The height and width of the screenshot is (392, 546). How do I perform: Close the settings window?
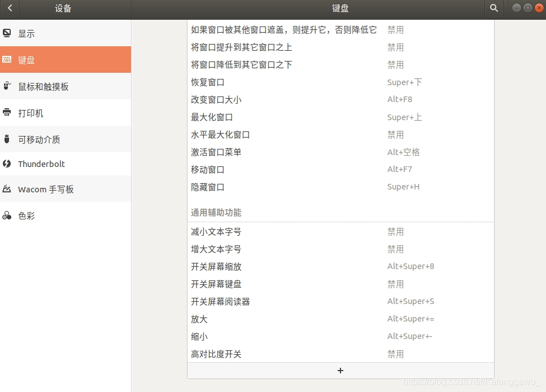point(539,8)
